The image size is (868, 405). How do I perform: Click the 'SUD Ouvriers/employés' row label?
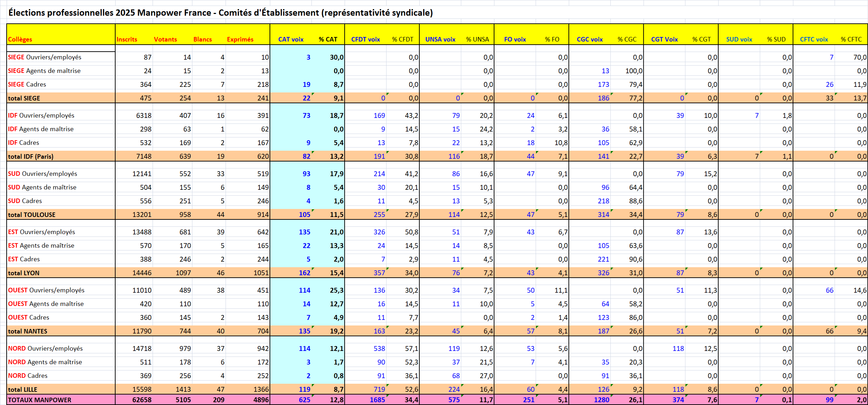pos(43,174)
